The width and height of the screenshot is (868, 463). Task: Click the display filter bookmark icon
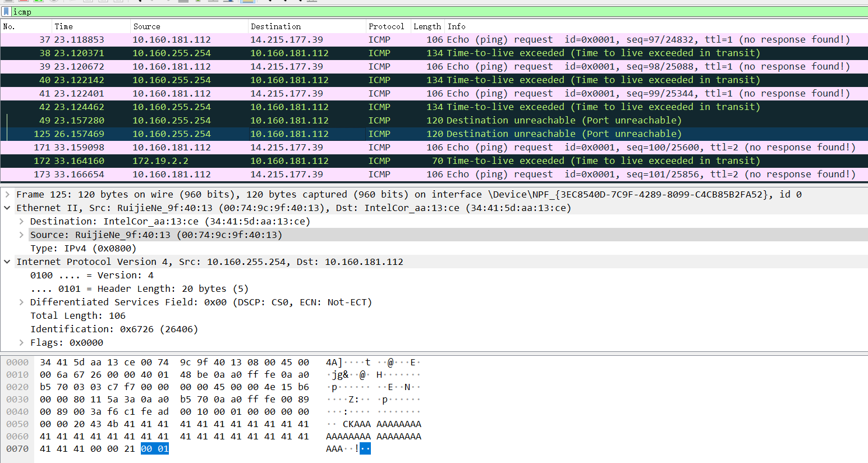click(x=6, y=12)
